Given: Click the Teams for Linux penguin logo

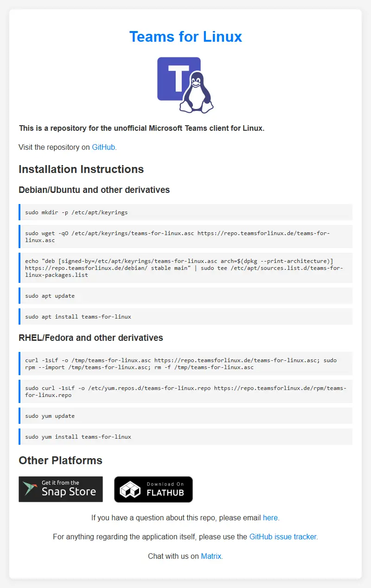Looking at the screenshot, I should click(185, 85).
